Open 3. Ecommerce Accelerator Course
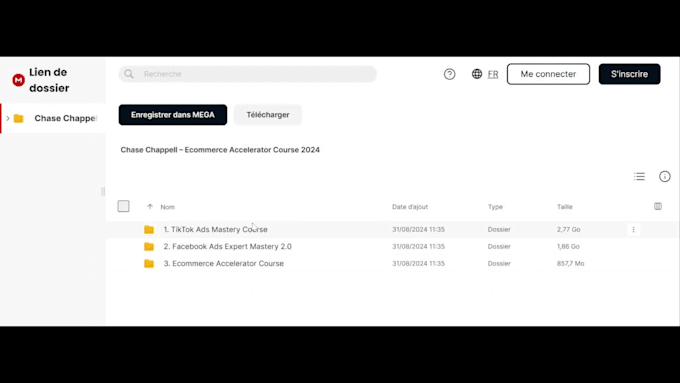This screenshot has width=680, height=383. [223, 263]
